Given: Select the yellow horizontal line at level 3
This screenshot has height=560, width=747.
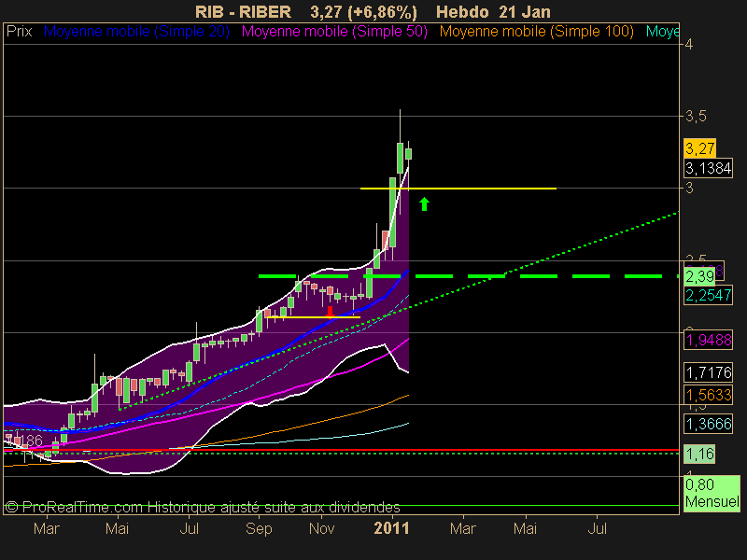Looking at the screenshot, I should [458, 189].
